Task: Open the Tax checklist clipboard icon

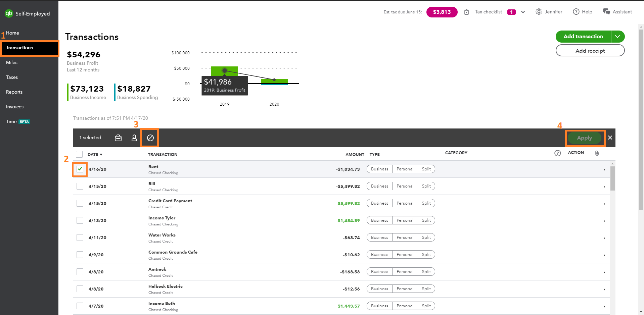Action: tap(466, 12)
